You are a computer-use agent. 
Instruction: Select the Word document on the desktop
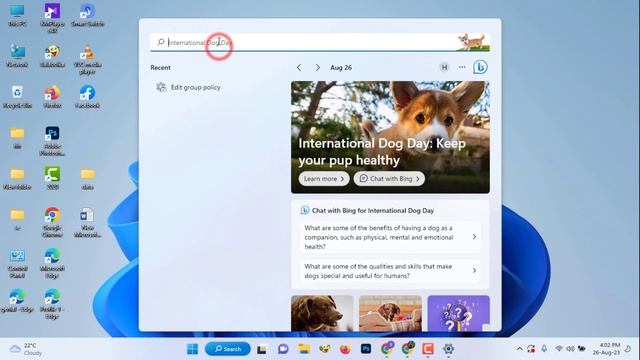coord(87,222)
